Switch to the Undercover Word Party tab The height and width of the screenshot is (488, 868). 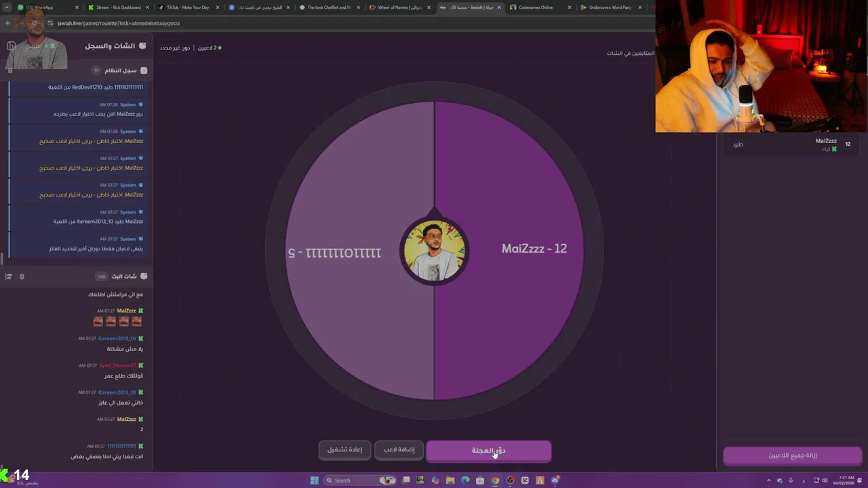tap(610, 7)
